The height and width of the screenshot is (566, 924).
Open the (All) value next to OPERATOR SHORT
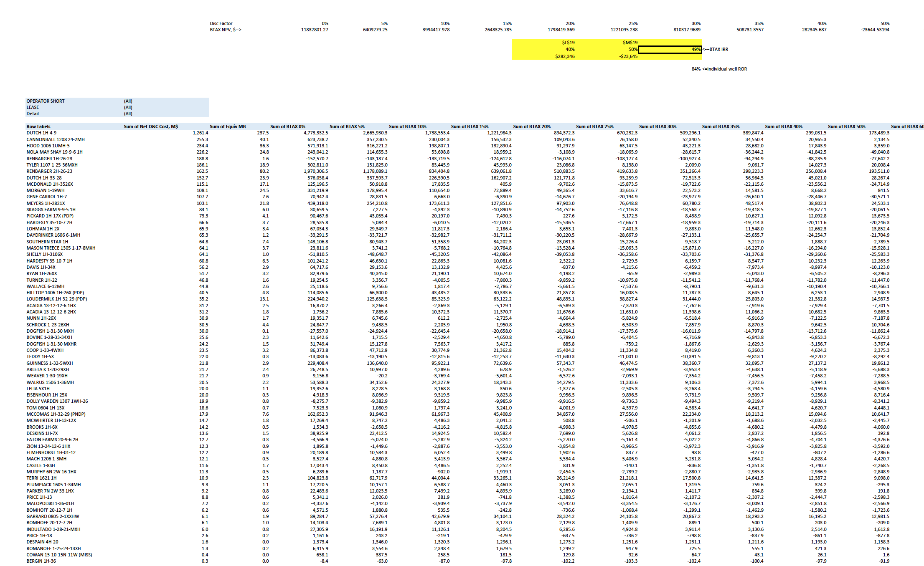pos(128,101)
